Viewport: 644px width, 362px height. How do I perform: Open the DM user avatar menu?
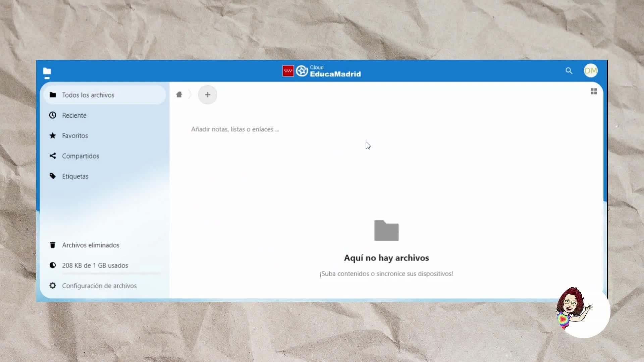590,71
